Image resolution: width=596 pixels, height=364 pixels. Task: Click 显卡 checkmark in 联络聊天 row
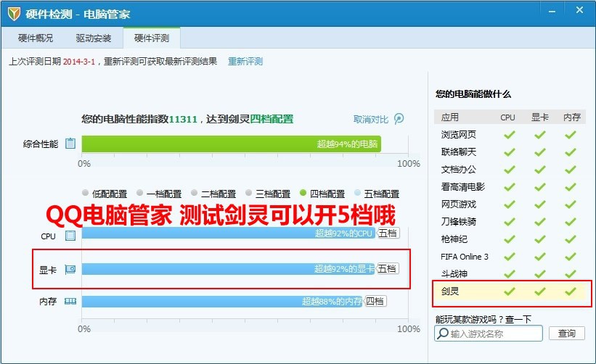(x=540, y=152)
